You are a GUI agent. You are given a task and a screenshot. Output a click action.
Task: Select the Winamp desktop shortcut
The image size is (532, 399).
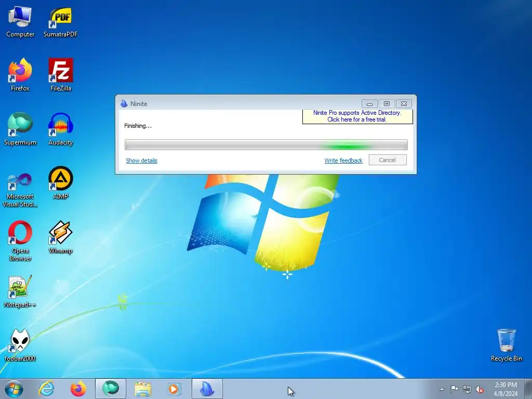pyautogui.click(x=60, y=237)
